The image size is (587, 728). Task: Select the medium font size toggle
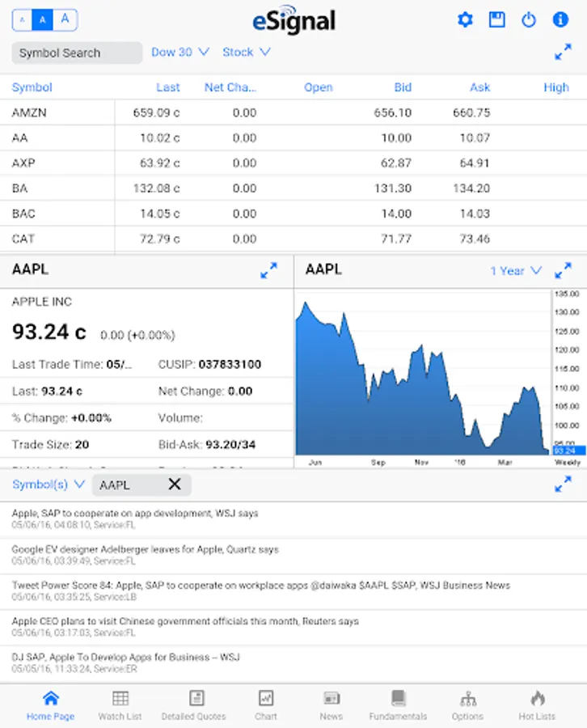tap(44, 20)
